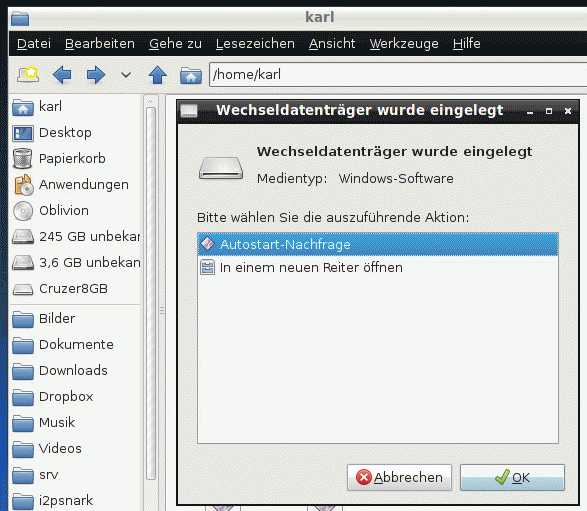Confirm with the OK button
Viewport: 587px width, 511px height.
click(512, 477)
